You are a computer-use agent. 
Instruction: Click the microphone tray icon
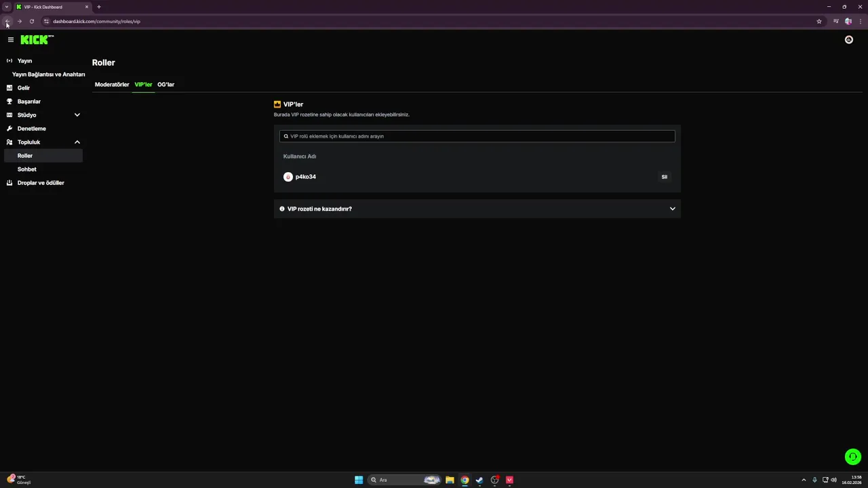tap(814, 480)
